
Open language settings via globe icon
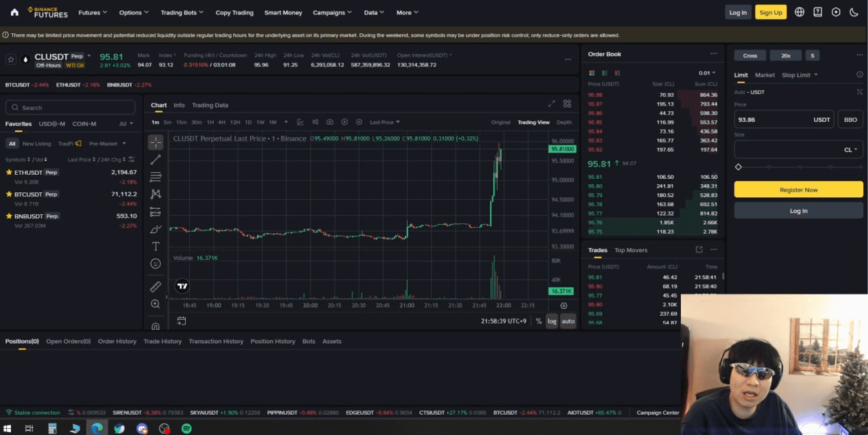click(x=800, y=12)
